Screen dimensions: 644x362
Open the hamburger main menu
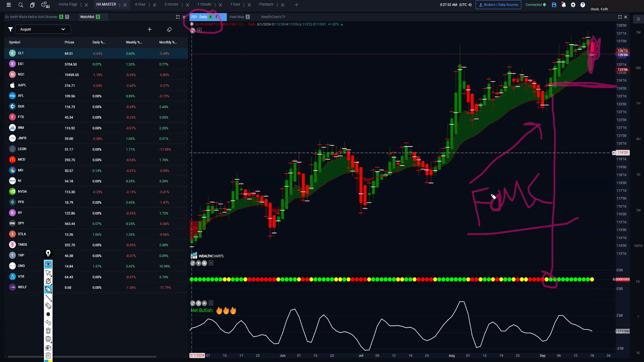9,5
